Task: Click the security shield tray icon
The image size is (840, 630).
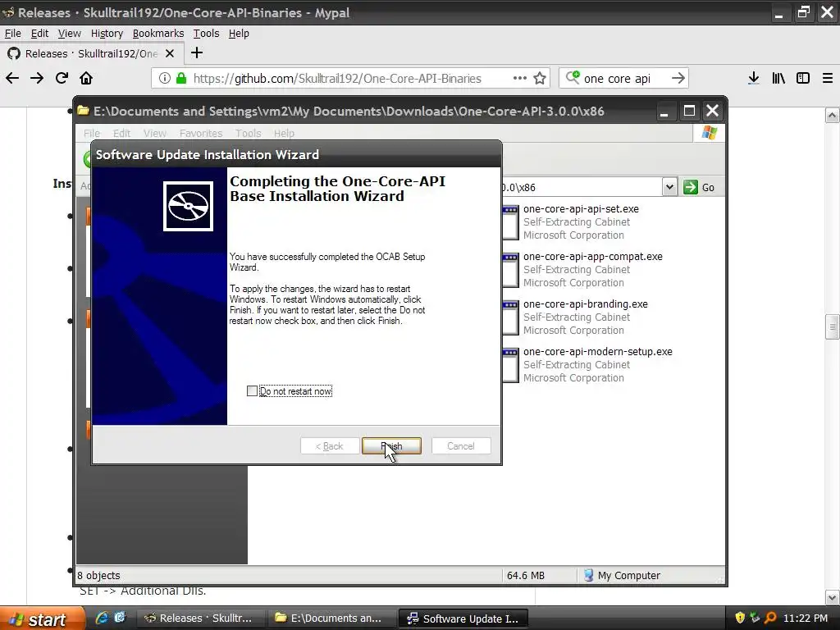Action: [741, 618]
